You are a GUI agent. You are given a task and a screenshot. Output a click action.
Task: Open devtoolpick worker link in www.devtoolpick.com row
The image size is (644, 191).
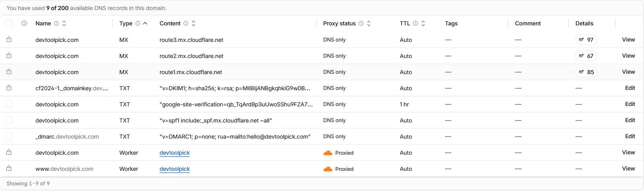point(175,169)
